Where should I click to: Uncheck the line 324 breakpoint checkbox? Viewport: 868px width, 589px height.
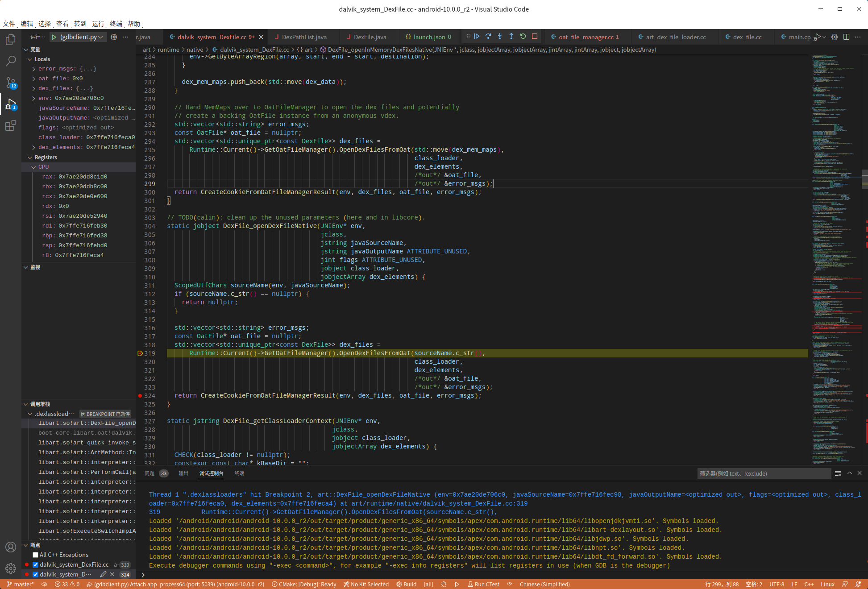(36, 575)
